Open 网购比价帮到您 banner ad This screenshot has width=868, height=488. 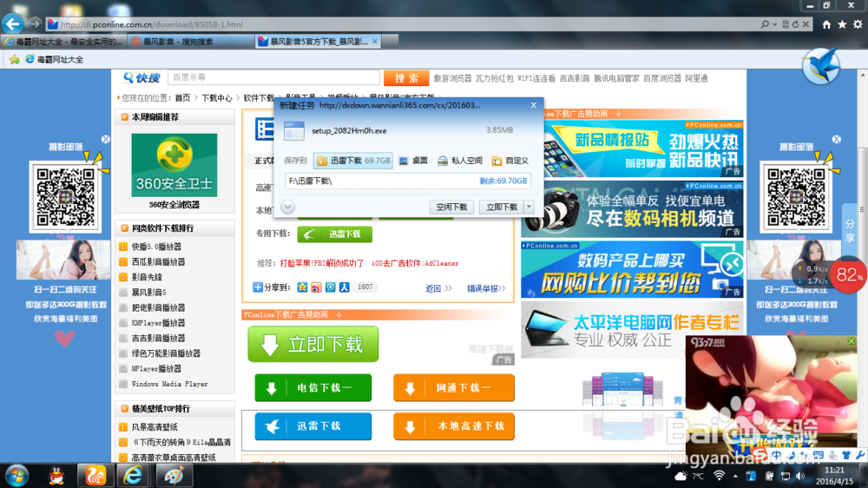(x=632, y=269)
